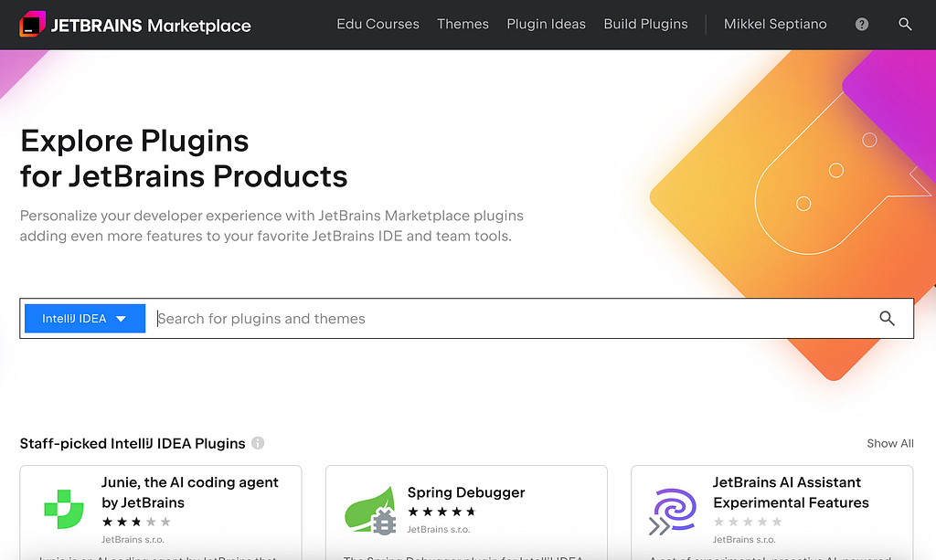Open JetBrains AI Assistant Experimental Features title

pos(791,492)
